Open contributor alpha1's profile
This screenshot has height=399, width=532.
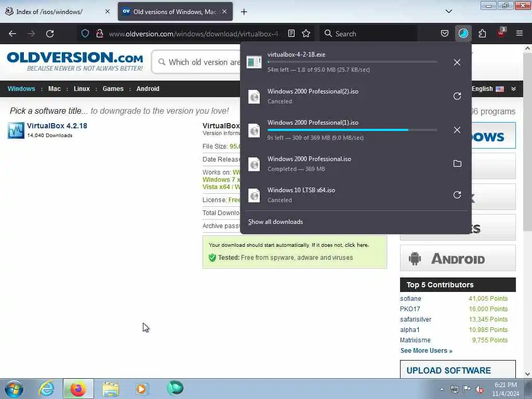[x=410, y=330]
